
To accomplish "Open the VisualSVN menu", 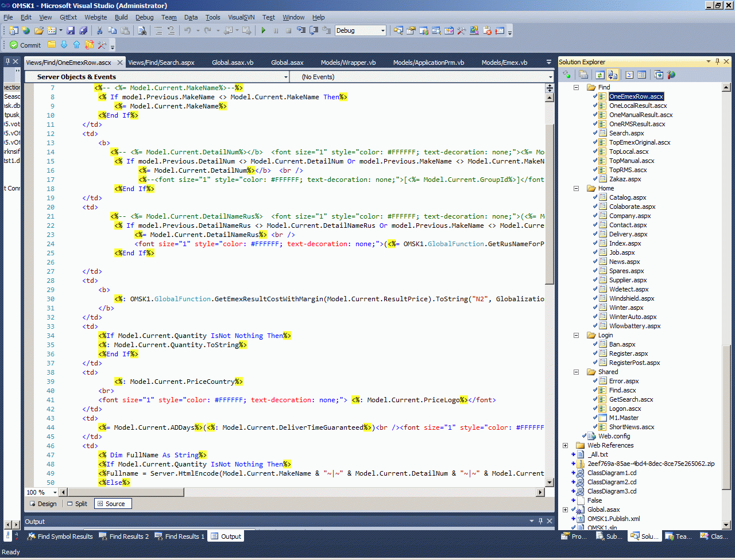I will click(x=240, y=17).
